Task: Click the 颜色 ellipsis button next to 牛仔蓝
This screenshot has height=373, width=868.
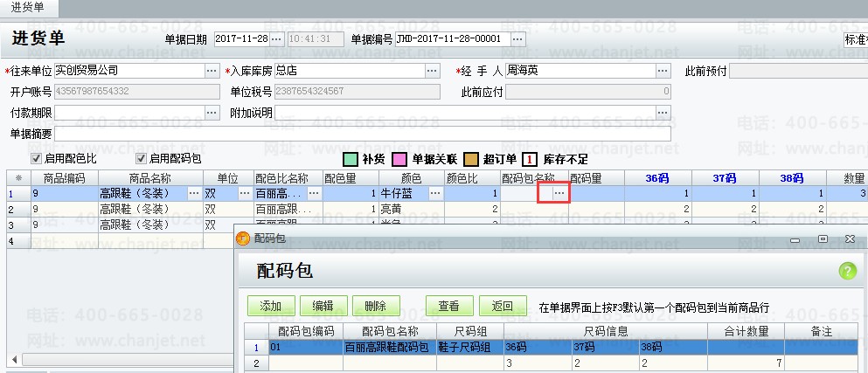Action: (x=434, y=193)
